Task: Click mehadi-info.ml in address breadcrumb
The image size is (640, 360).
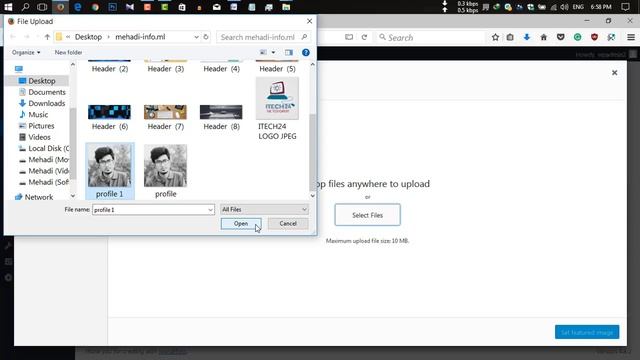Action: click(x=140, y=37)
